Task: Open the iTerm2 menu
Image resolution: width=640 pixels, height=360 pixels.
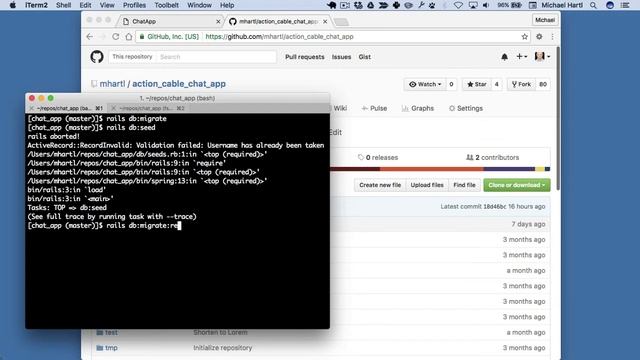Action: click(x=36, y=5)
